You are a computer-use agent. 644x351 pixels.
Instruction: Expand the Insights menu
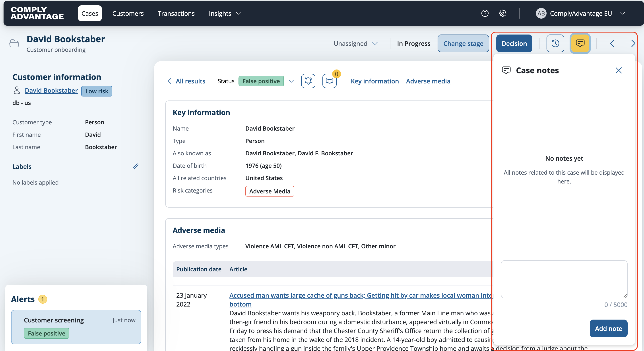pos(225,13)
